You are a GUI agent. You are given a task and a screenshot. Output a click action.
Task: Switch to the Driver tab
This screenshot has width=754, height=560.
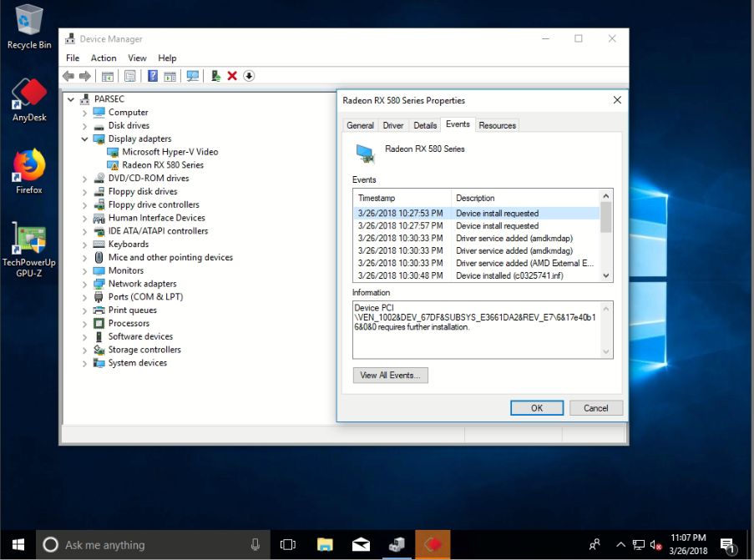393,125
